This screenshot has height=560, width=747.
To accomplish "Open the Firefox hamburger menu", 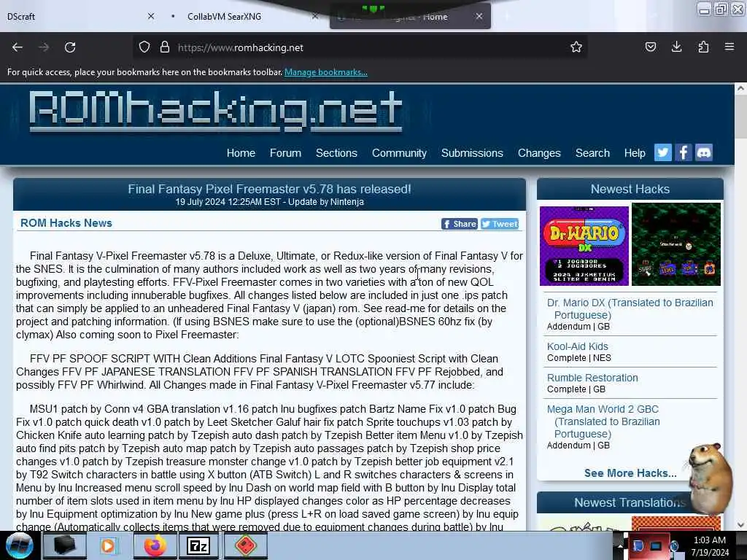I will 729,47.
